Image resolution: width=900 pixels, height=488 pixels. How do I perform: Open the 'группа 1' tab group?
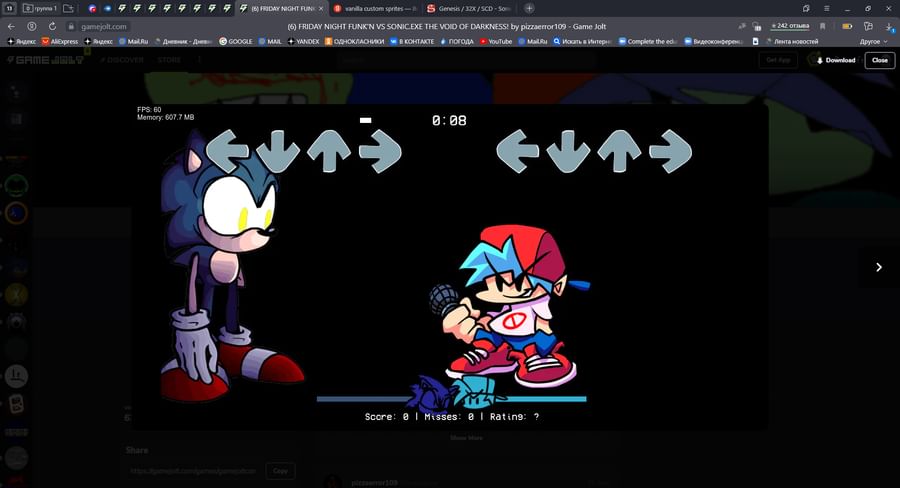point(40,9)
